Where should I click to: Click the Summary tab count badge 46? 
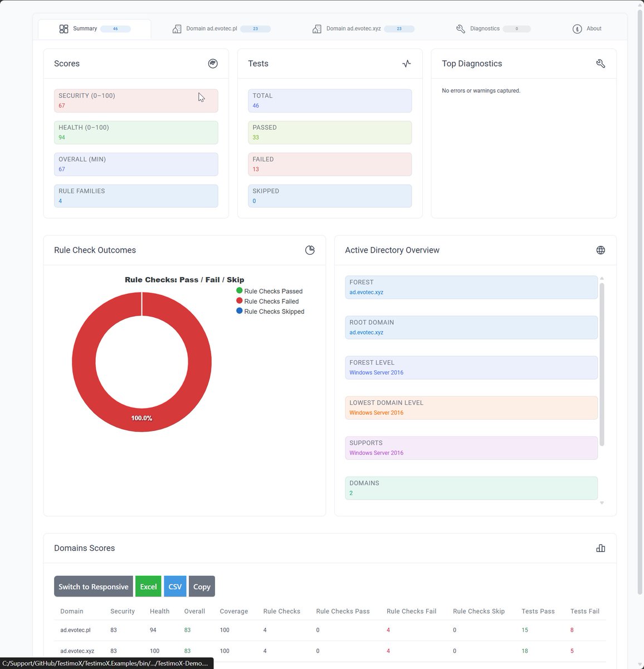point(115,29)
